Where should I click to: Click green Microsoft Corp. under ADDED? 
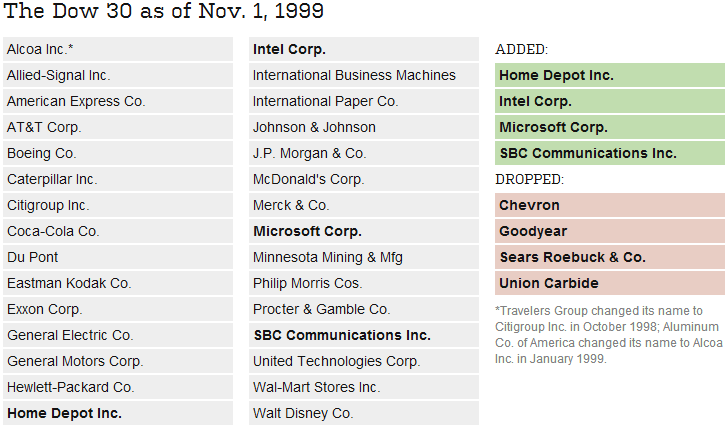[610, 127]
